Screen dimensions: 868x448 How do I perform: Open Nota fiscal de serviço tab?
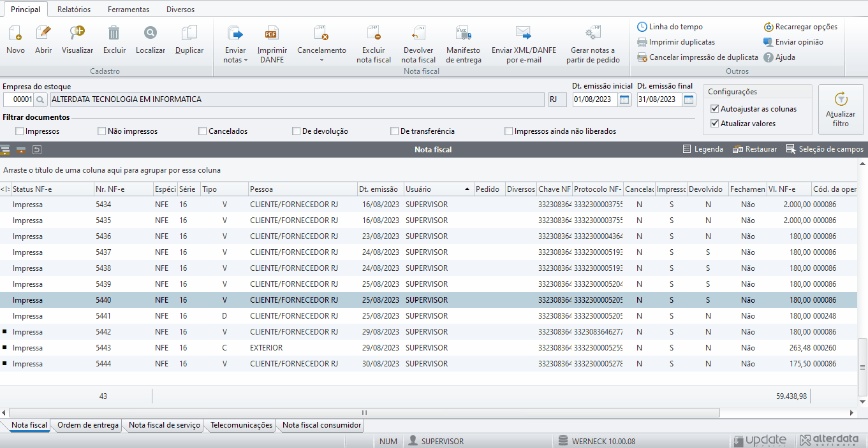coord(165,425)
